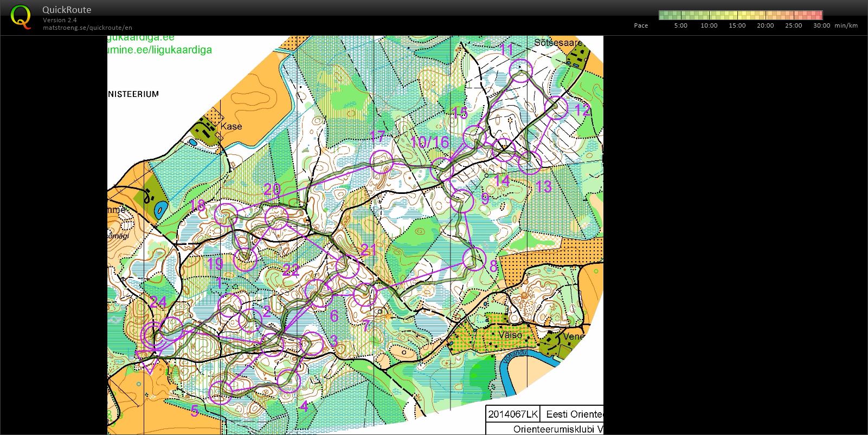Image resolution: width=868 pixels, height=435 pixels.
Task: Click the control 8 circle marker
Action: point(474,258)
